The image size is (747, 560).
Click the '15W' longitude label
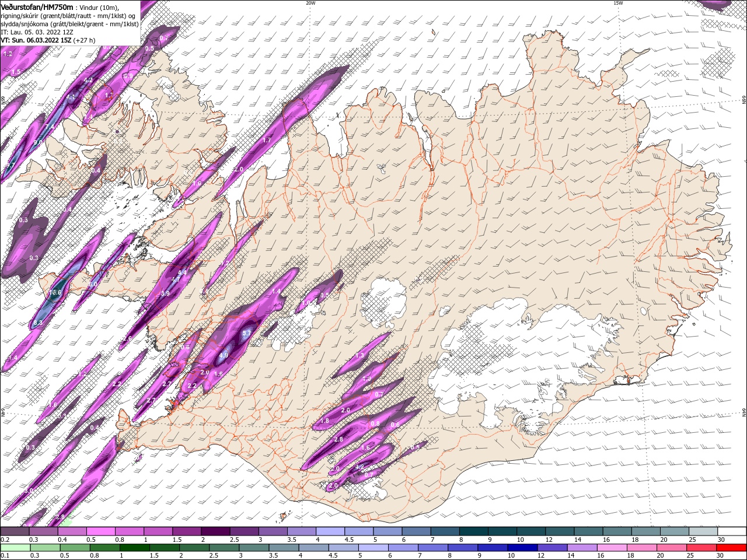click(618, 2)
